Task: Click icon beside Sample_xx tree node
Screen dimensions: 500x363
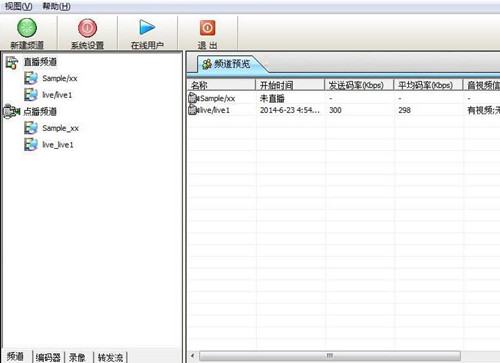Action: tap(31, 128)
